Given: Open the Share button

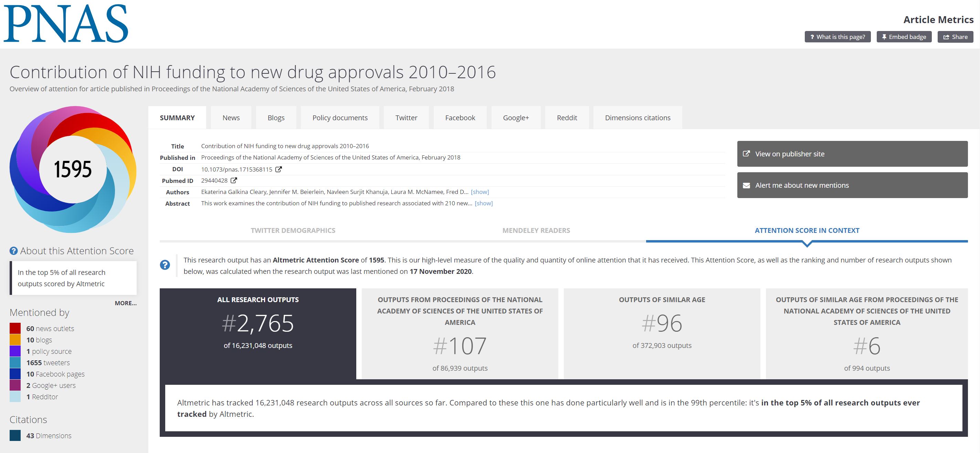Looking at the screenshot, I should [x=955, y=37].
